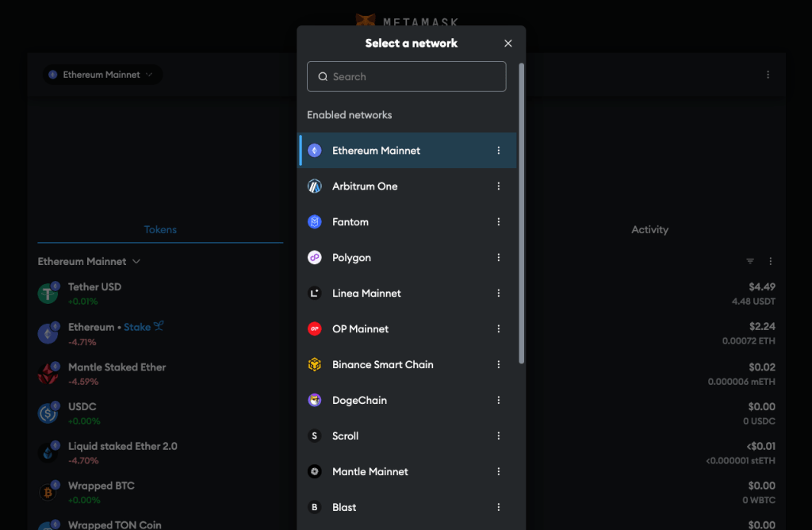Close the Select a network dialog

508,44
